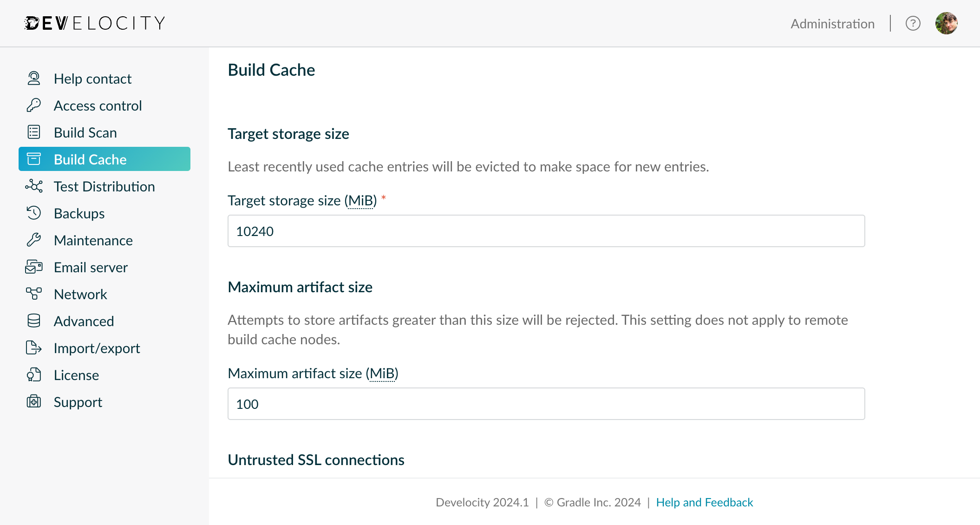Image resolution: width=980 pixels, height=525 pixels.
Task: Open the Help and Feedback link
Action: coord(705,502)
